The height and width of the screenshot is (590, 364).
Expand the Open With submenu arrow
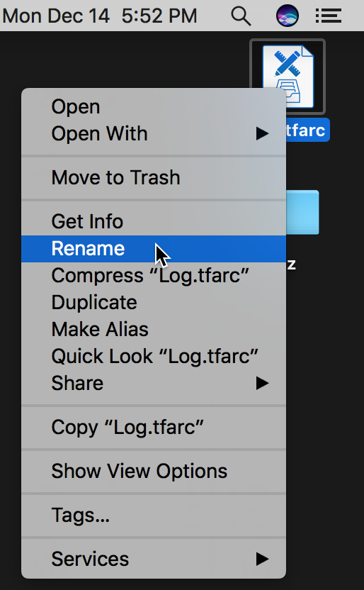pyautogui.click(x=262, y=133)
